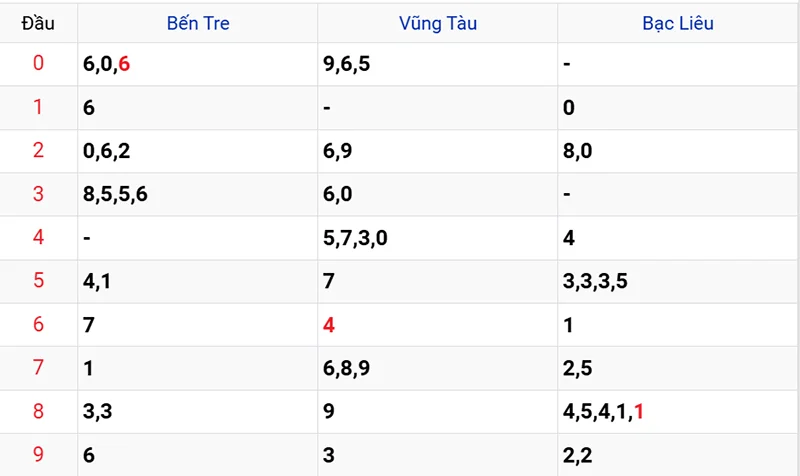The width and height of the screenshot is (800, 476).
Task: Click the Bến Tre column header
Action: [198, 23]
